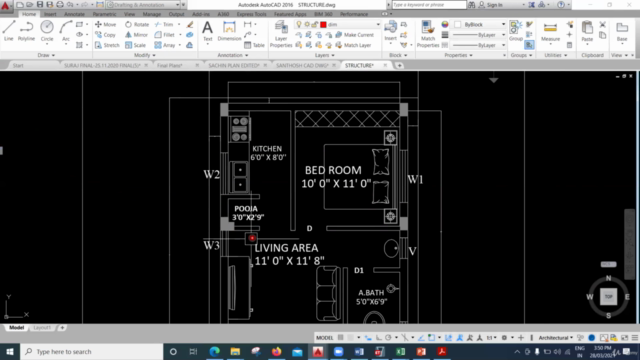This screenshot has width=640, height=360.
Task: Select the Measure tool
Action: click(x=550, y=32)
